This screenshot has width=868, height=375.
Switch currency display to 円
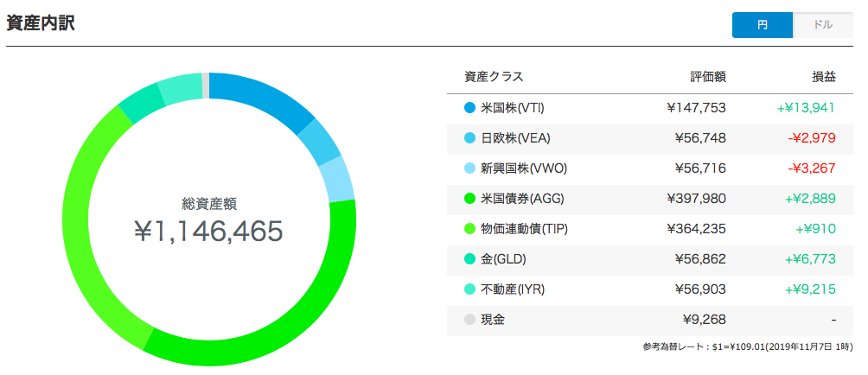(x=763, y=25)
